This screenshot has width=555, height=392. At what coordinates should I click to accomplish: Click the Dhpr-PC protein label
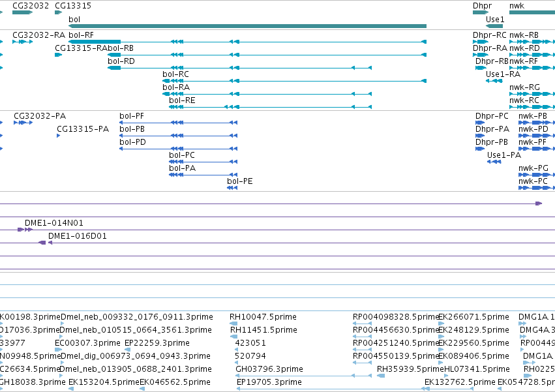tap(492, 116)
